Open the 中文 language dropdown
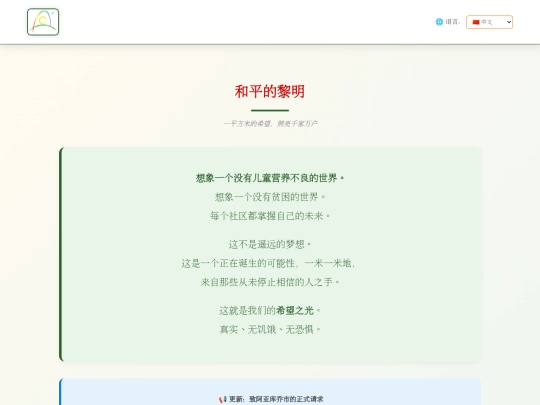Viewport: 540px width, 405px height. [x=489, y=22]
